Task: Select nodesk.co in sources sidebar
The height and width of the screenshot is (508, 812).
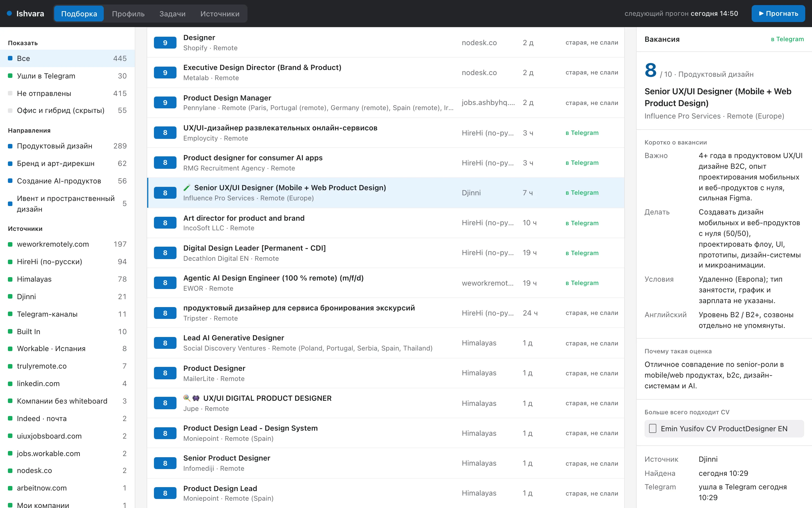Action: pyautogui.click(x=67, y=471)
